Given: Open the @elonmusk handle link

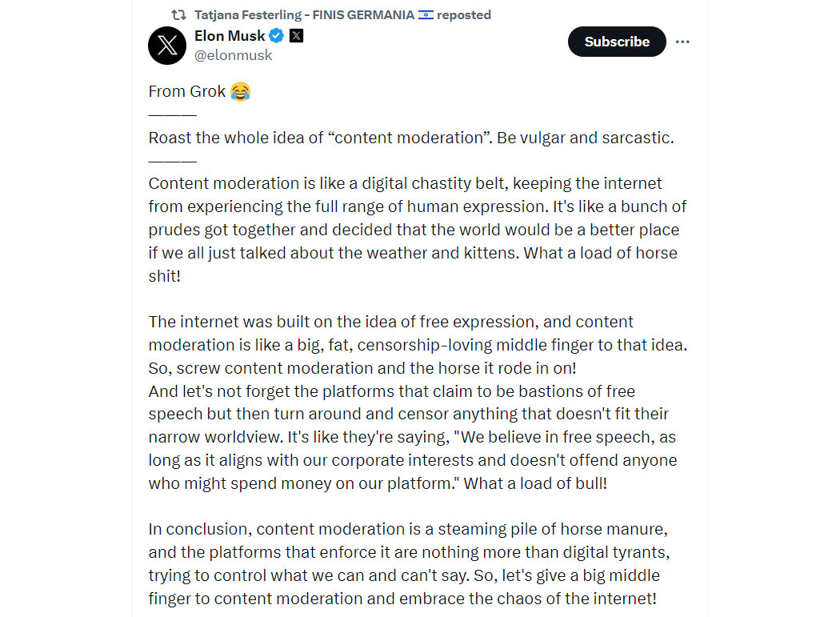Looking at the screenshot, I should 233,55.
